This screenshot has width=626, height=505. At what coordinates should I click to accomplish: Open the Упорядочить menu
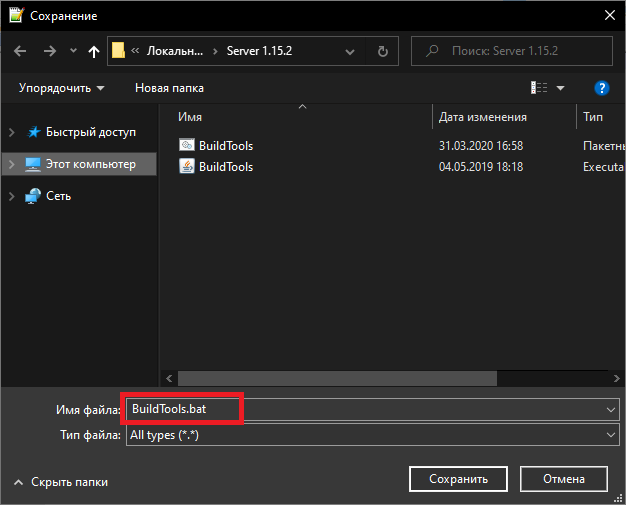click(61, 88)
